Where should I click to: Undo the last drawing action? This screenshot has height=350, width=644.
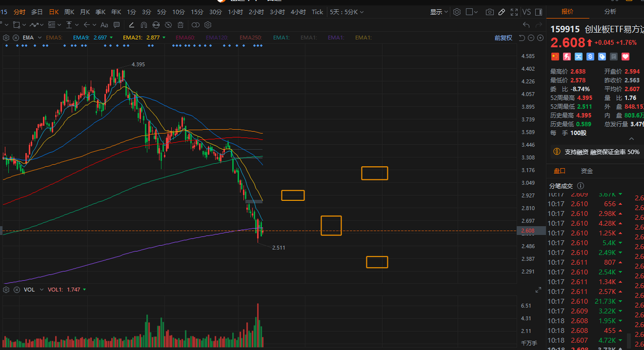pyautogui.click(x=526, y=25)
